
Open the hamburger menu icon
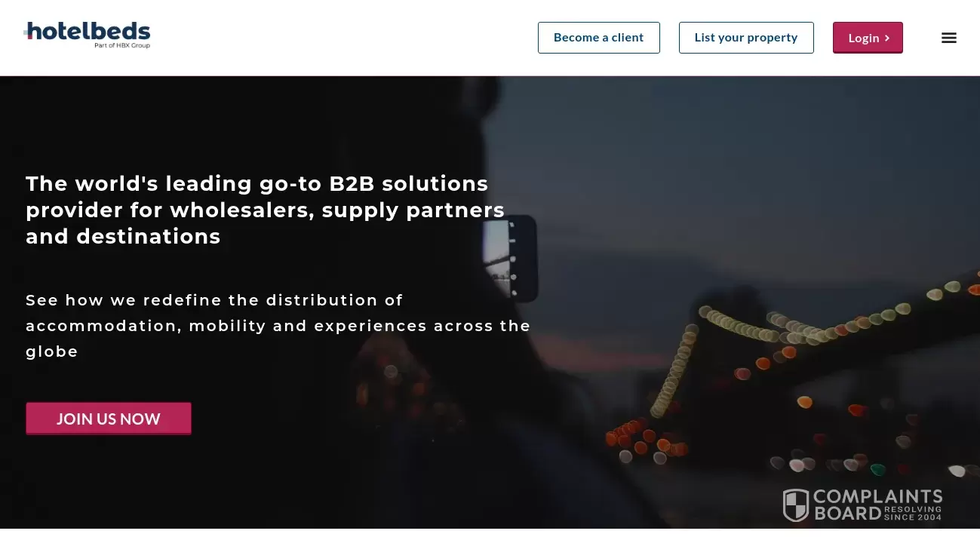(x=948, y=38)
